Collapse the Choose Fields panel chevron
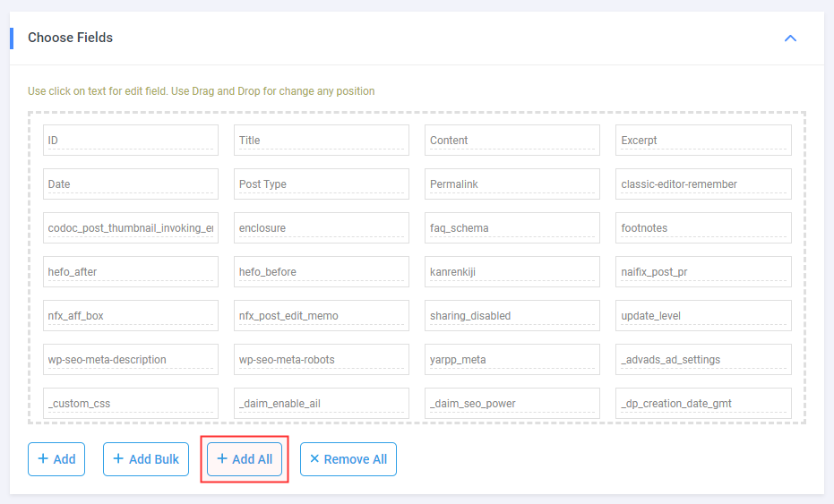The width and height of the screenshot is (834, 504). tap(790, 38)
